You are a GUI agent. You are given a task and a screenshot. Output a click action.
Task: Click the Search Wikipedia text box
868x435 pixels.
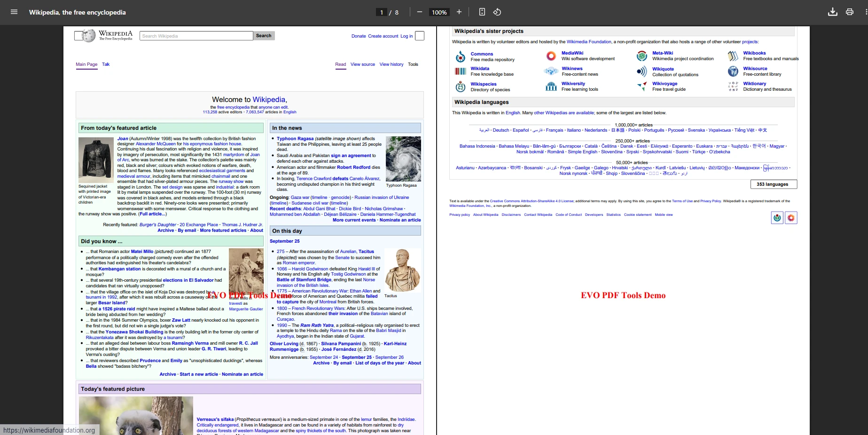pos(196,36)
